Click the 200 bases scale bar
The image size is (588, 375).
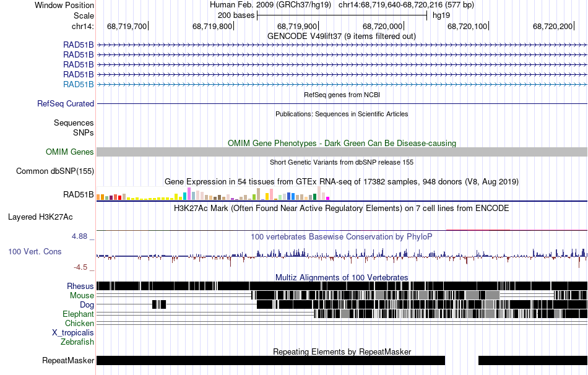coord(342,15)
